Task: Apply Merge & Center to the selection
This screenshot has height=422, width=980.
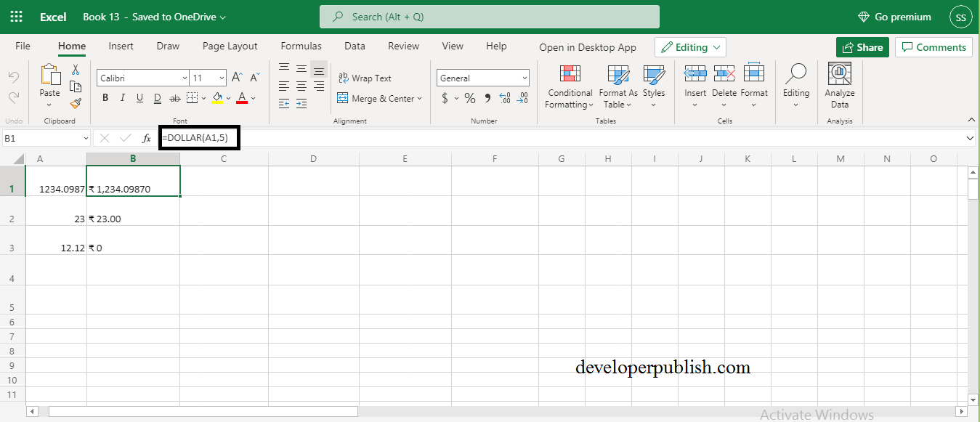Action: click(380, 98)
